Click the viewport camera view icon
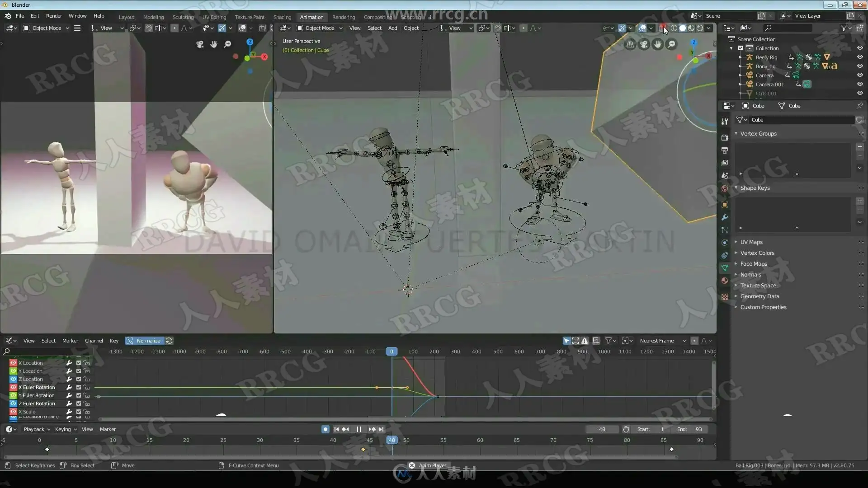 (644, 44)
